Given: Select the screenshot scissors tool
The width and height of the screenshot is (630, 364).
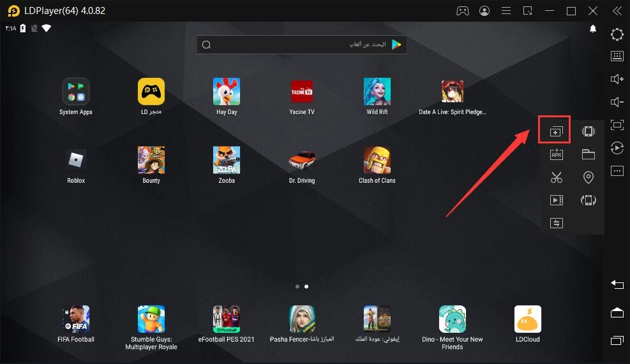Looking at the screenshot, I should [x=557, y=177].
